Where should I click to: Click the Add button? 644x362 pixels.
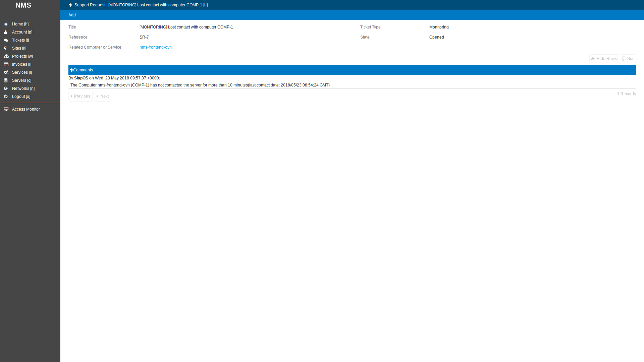pos(72,15)
